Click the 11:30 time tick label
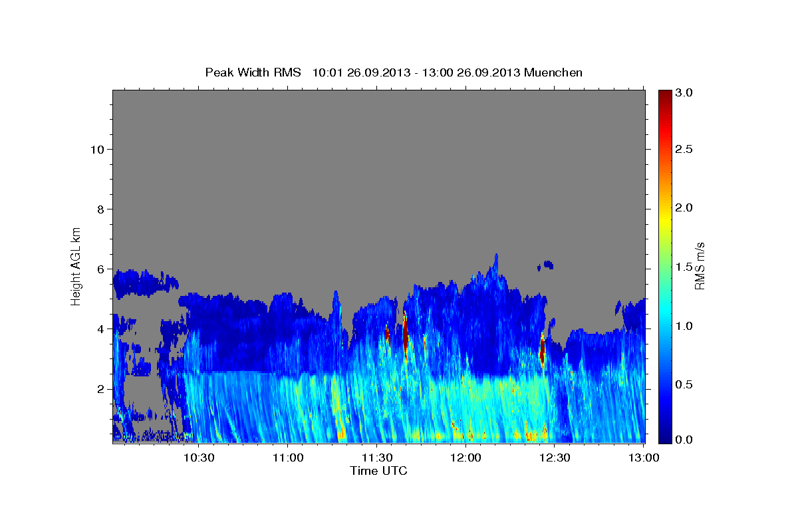 pyautogui.click(x=376, y=458)
